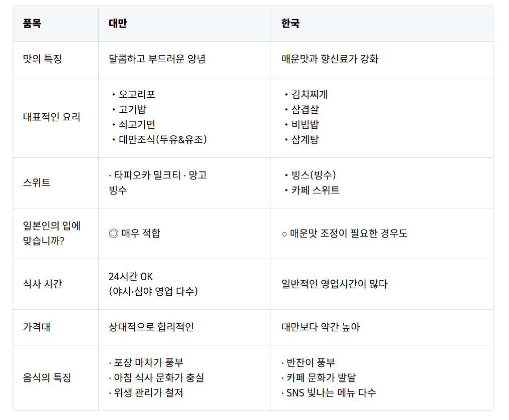Image resolution: width=509 pixels, height=420 pixels.
Task: Click the 스위트 row label
Action: click(37, 183)
